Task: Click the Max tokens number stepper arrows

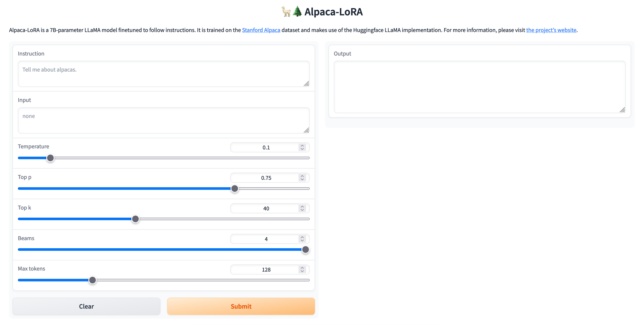Action: coord(302,270)
